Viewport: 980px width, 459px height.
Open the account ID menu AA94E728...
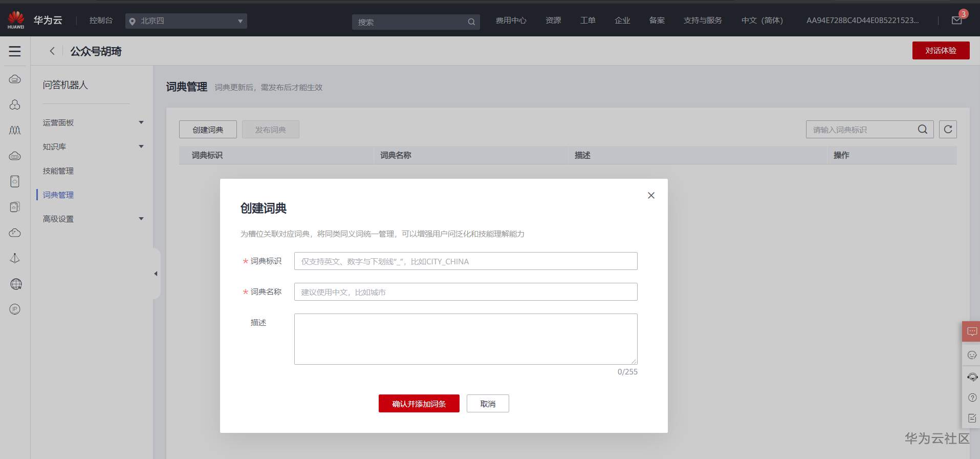[862, 20]
